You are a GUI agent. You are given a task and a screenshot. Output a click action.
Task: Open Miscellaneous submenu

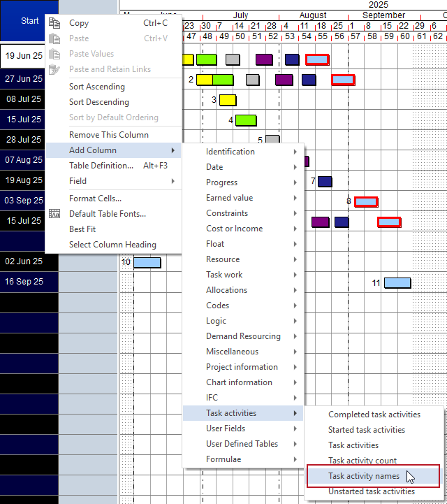click(x=243, y=352)
